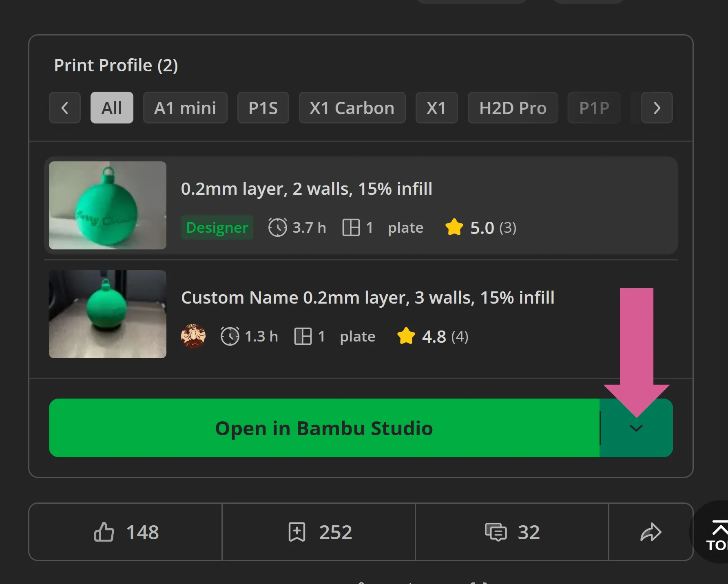Expand the Open in Bambu Studio dropdown arrow
Screen dimensions: 728x584
coord(636,428)
